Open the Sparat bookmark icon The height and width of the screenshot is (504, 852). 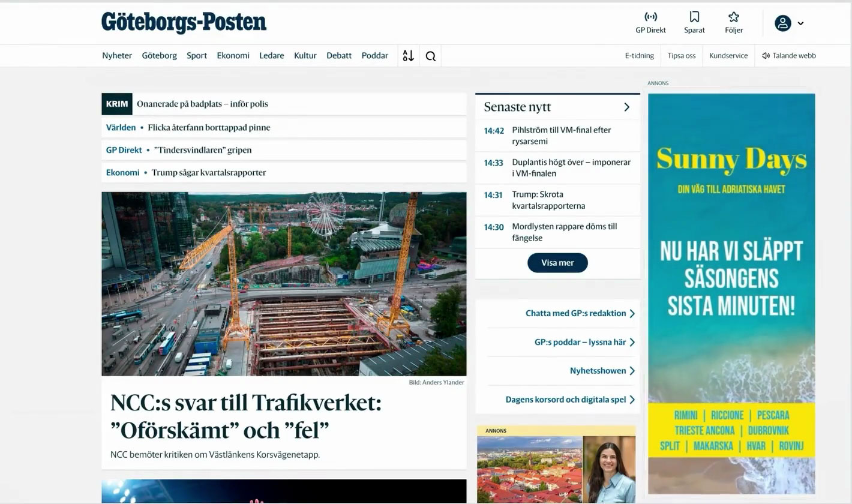click(694, 17)
